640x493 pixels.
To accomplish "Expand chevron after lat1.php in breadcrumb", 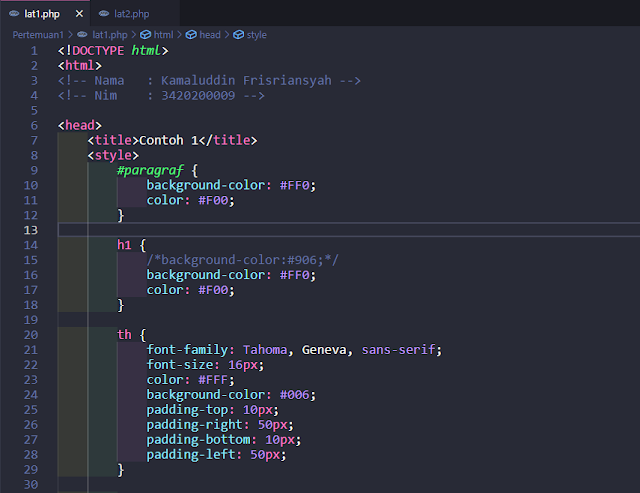I will 133,35.
